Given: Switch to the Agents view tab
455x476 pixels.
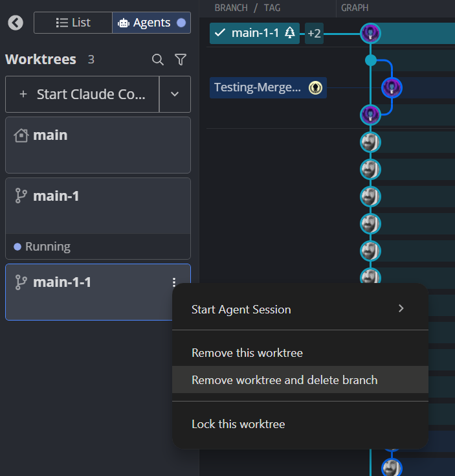Looking at the screenshot, I should 151,23.
